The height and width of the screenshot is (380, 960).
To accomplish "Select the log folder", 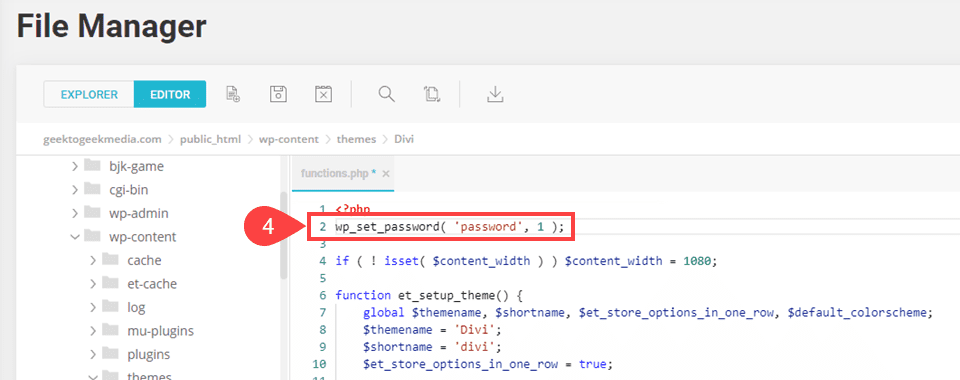I will (136, 307).
